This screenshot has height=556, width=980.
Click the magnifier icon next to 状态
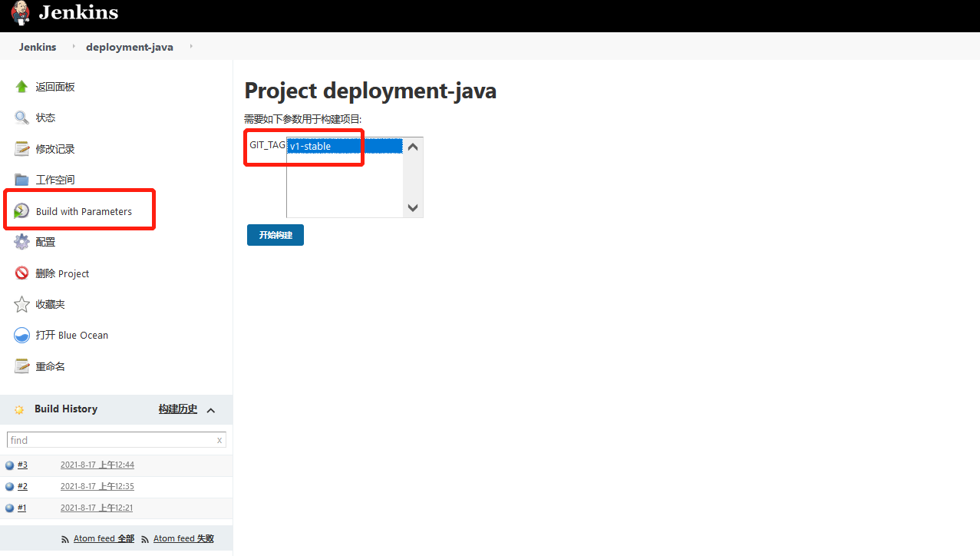pos(21,117)
